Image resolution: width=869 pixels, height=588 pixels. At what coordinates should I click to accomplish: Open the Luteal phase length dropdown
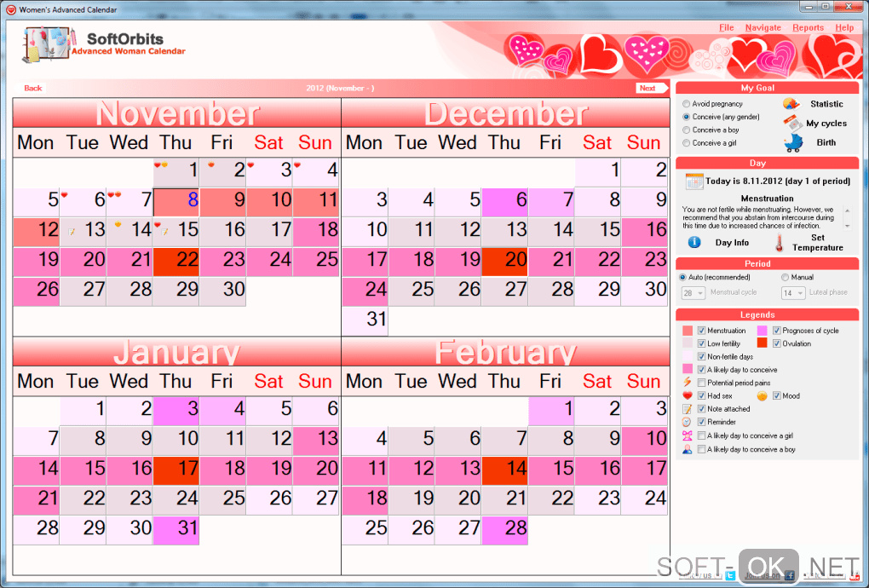coord(793,292)
